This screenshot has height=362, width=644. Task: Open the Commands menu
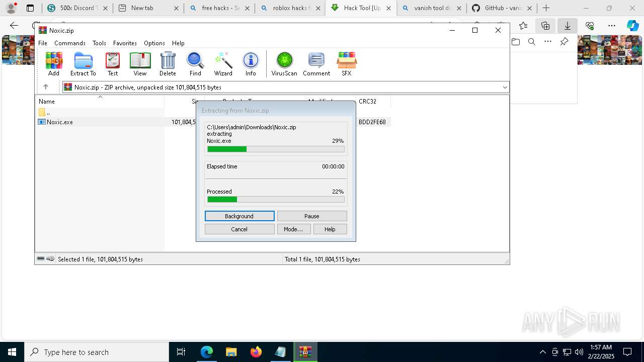tap(70, 43)
